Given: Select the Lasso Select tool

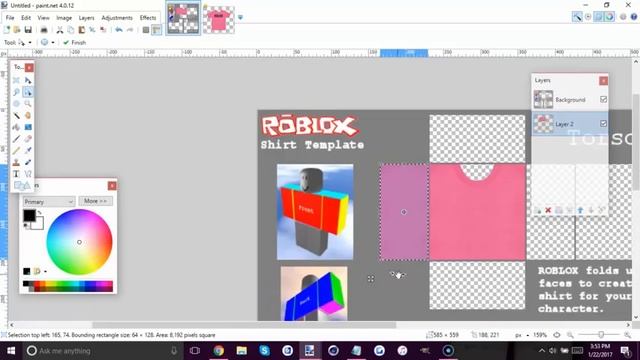Looking at the screenshot, I should tap(16, 92).
